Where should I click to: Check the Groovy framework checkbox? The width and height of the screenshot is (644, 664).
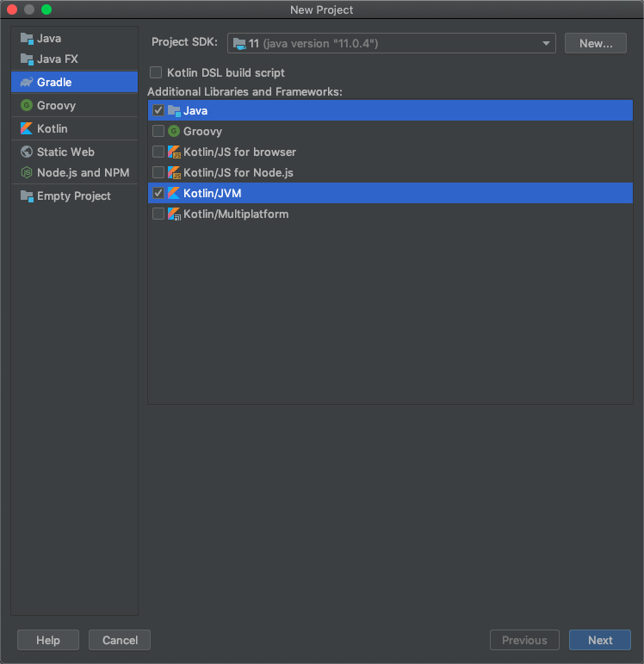(158, 131)
